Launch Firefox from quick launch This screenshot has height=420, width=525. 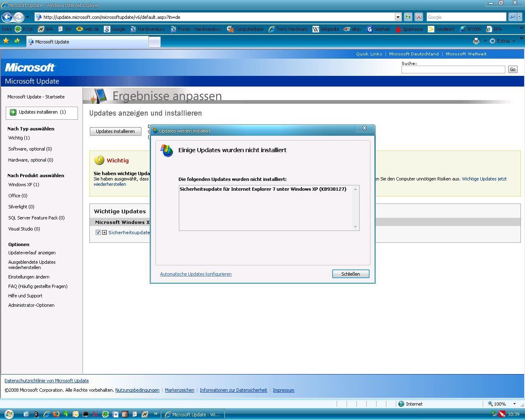tap(56, 414)
